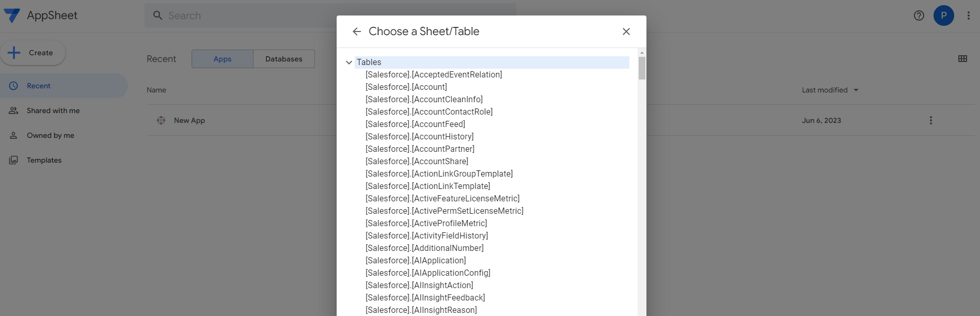
Task: Click the scrollbar up arrow
Action: point(642,53)
